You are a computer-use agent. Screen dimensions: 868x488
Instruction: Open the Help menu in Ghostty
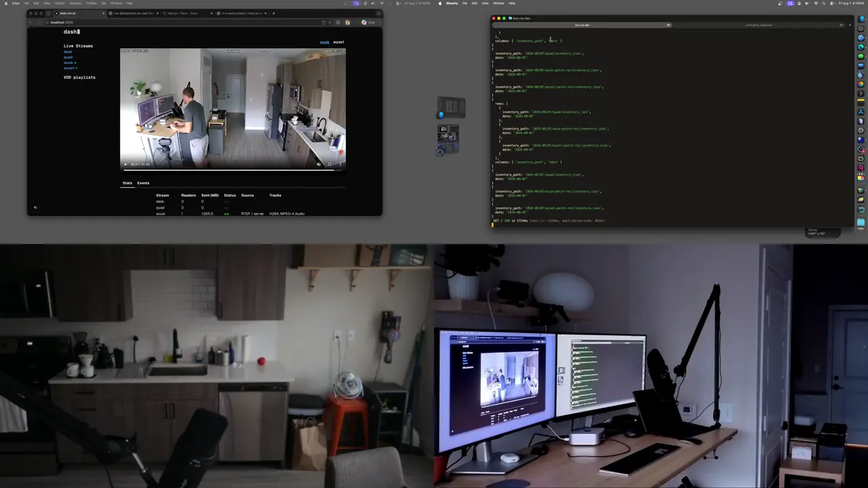(x=512, y=3)
